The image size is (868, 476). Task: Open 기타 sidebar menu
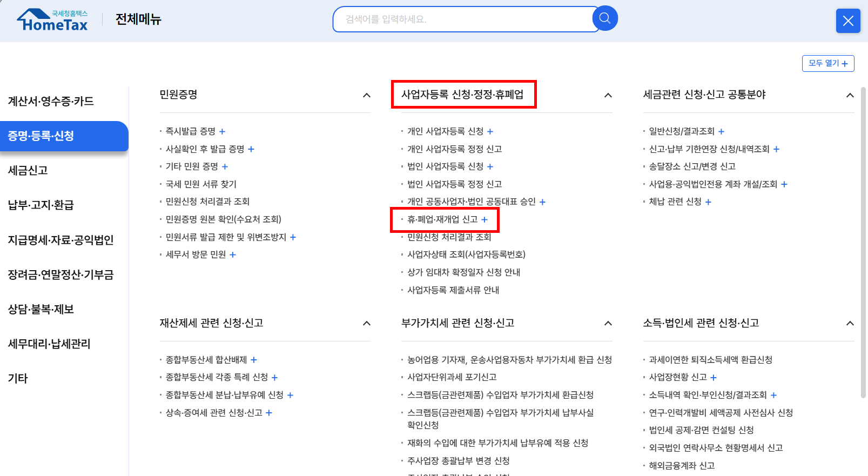coord(18,378)
